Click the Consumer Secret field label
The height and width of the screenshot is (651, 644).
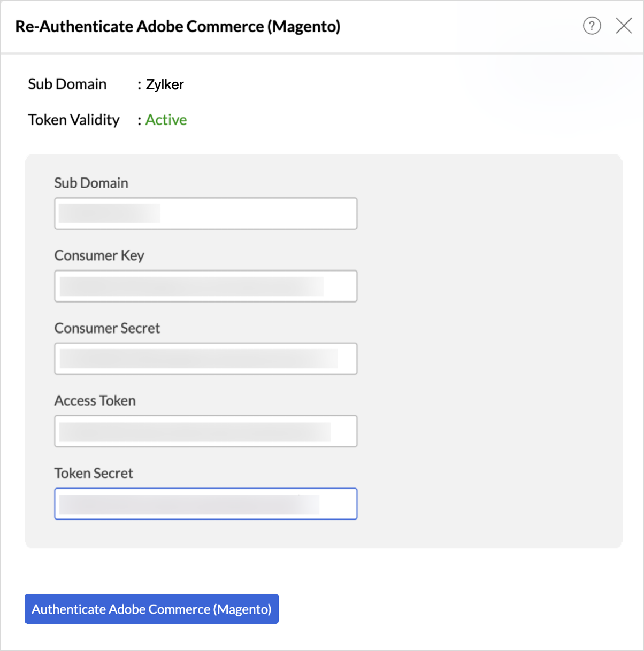coord(107,328)
